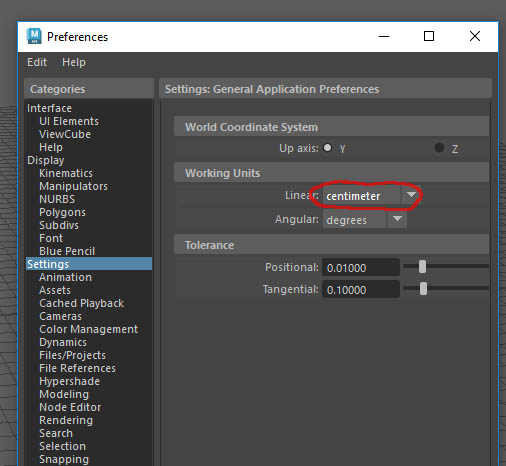Collapse the World Coordinate System section
506x466 pixels.
pos(331,127)
